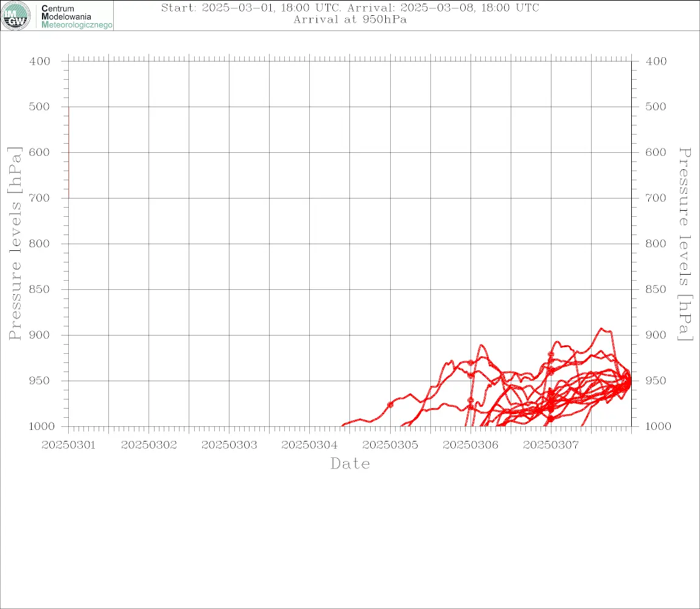Click the left axis 400 label
Image resolution: width=700 pixels, height=609 pixels.
click(40, 62)
